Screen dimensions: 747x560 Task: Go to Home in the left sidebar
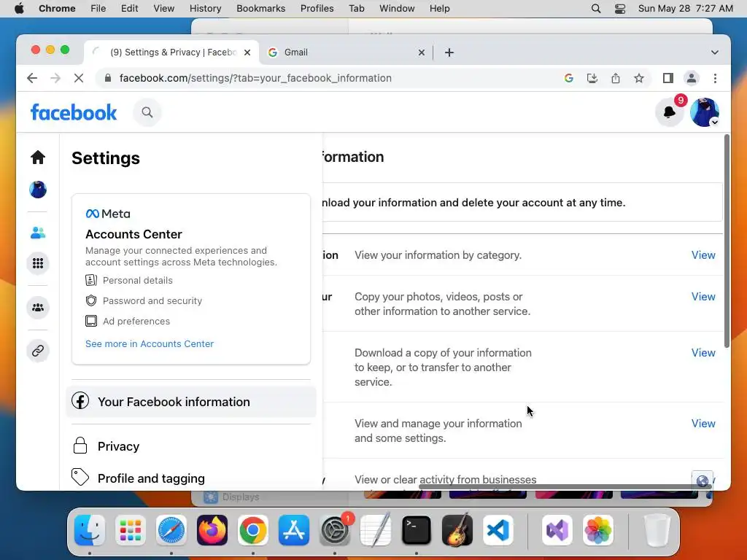(x=38, y=157)
